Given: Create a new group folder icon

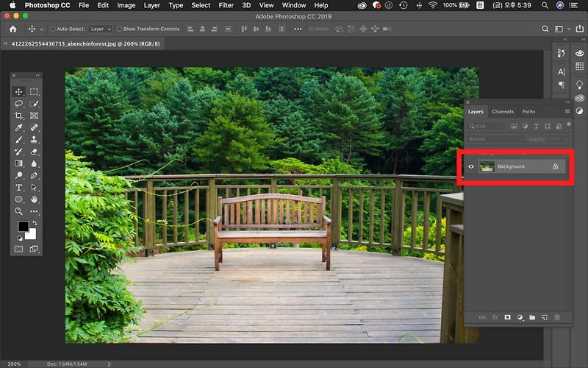Looking at the screenshot, I should (532, 317).
